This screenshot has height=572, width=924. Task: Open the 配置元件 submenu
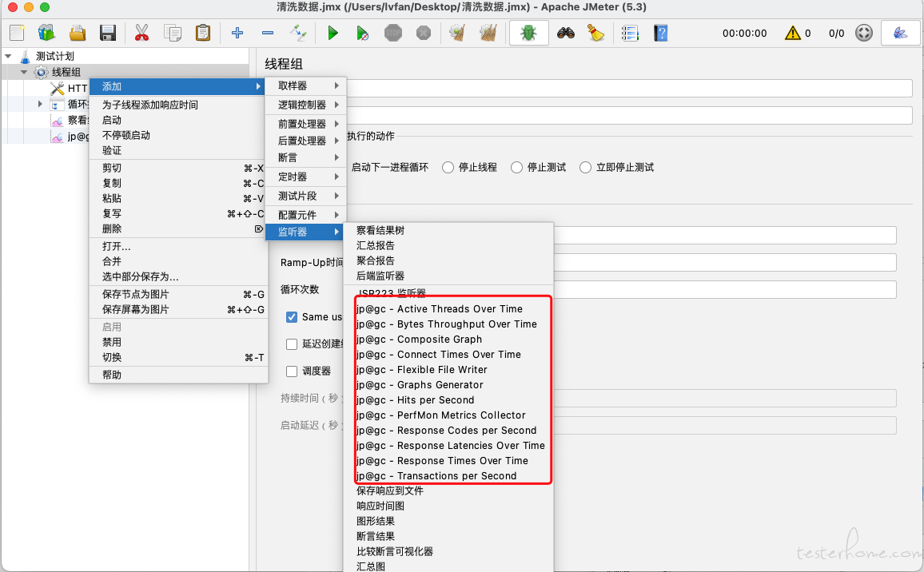click(306, 215)
